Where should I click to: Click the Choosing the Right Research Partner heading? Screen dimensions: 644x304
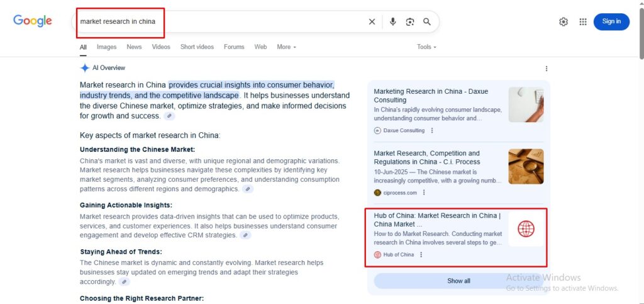142,298
